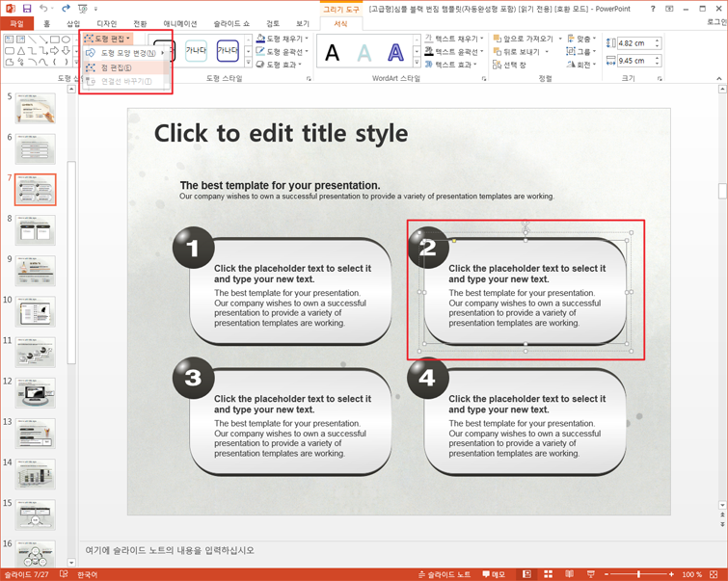Click the 앞으로 가져오기 button
The height and width of the screenshot is (581, 728).
tap(524, 39)
